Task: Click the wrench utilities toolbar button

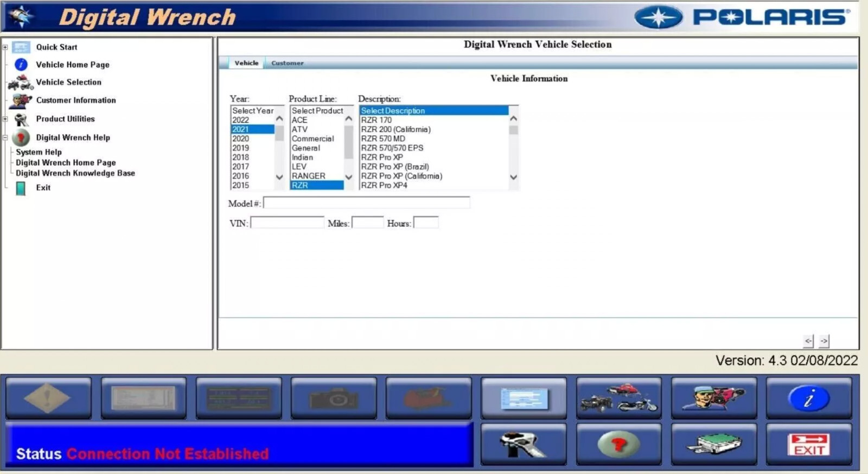Action: 524,444
